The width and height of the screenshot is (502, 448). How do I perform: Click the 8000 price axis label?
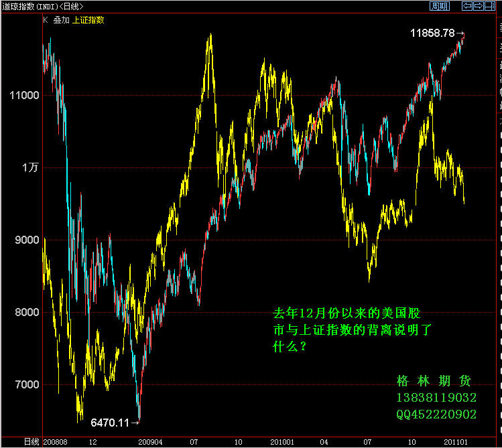pos(27,312)
